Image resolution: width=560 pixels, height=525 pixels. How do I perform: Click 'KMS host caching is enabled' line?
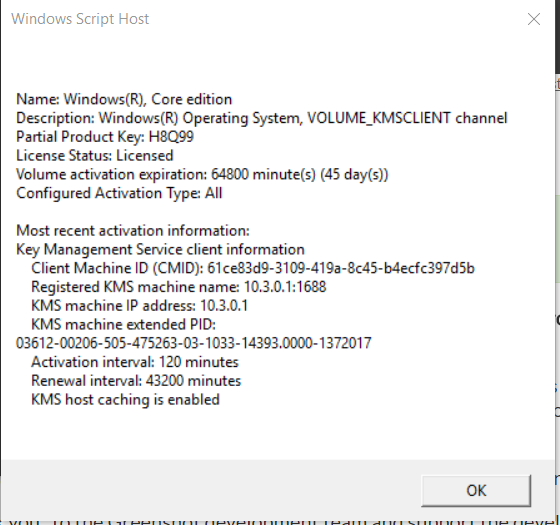125,400
